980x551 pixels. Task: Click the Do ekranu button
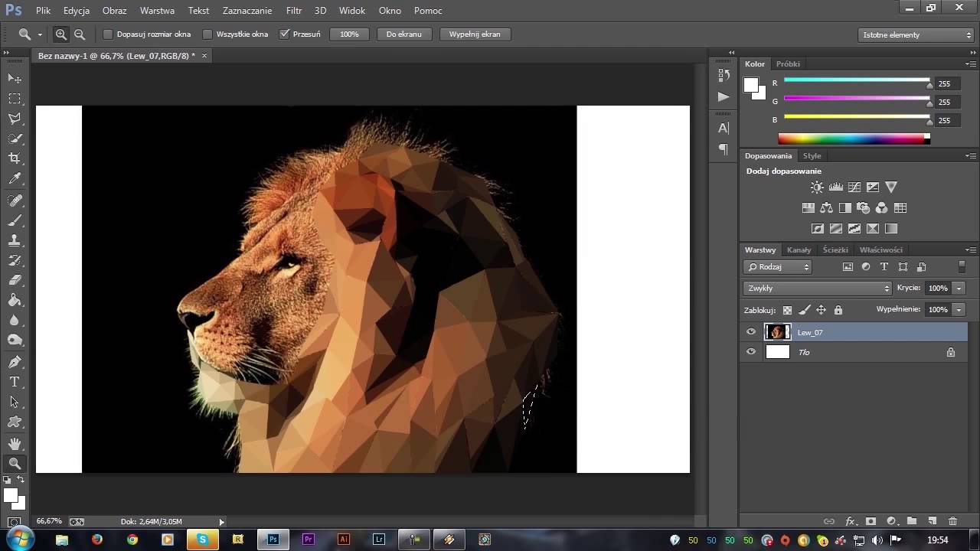[x=404, y=34]
